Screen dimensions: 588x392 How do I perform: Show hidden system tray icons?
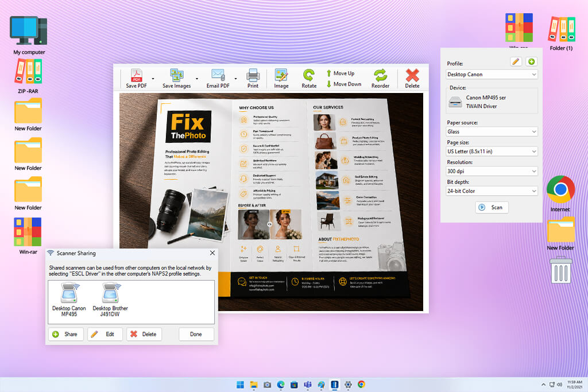tap(543, 385)
